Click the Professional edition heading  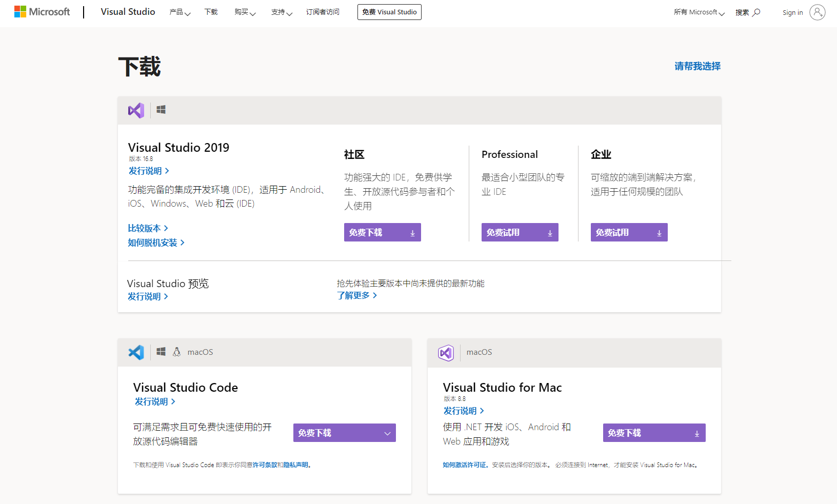coord(510,154)
